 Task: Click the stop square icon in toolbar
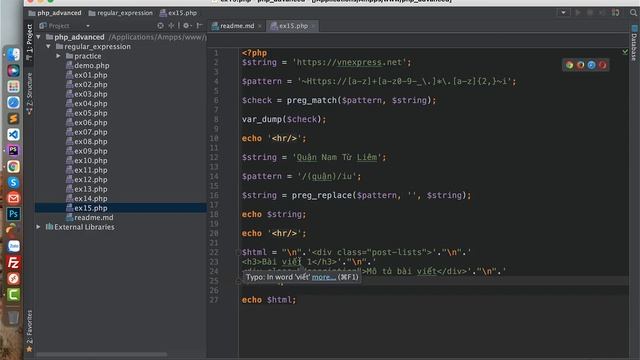pos(590,13)
